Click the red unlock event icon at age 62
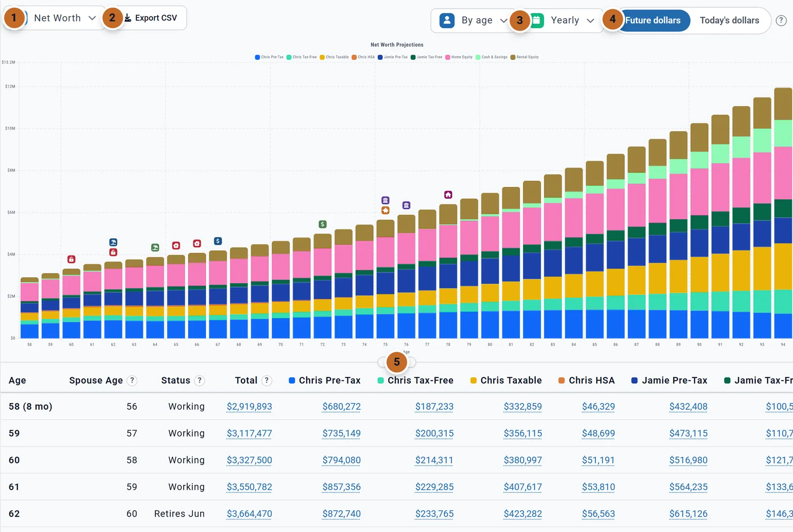Image resolution: width=793 pixels, height=532 pixels. pos(113,252)
